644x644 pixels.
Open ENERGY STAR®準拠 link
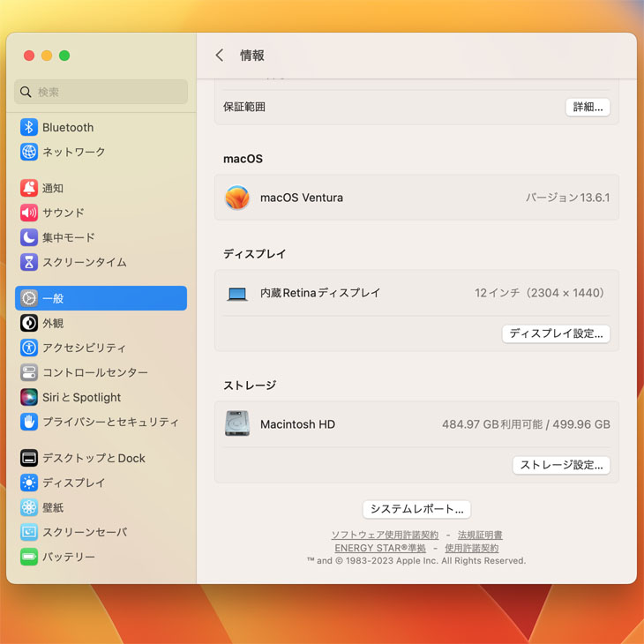(380, 549)
